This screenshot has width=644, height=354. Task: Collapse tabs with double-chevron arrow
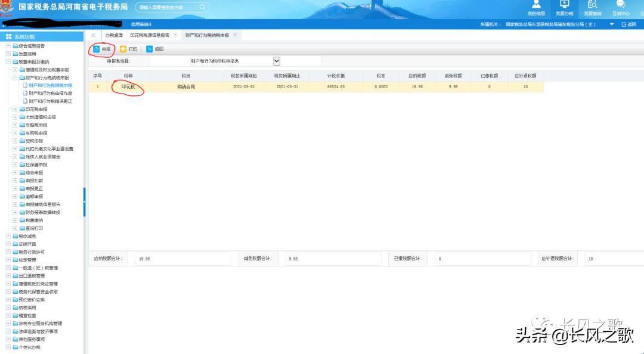click(93, 35)
